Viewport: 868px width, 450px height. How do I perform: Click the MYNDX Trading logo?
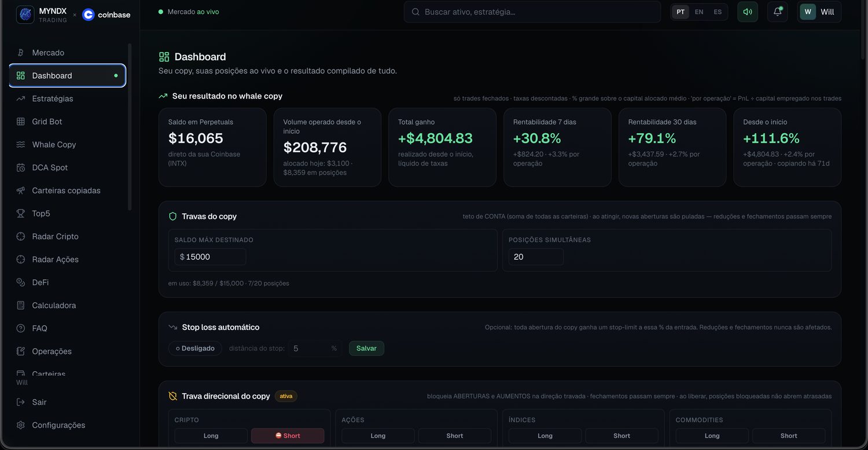click(x=42, y=14)
